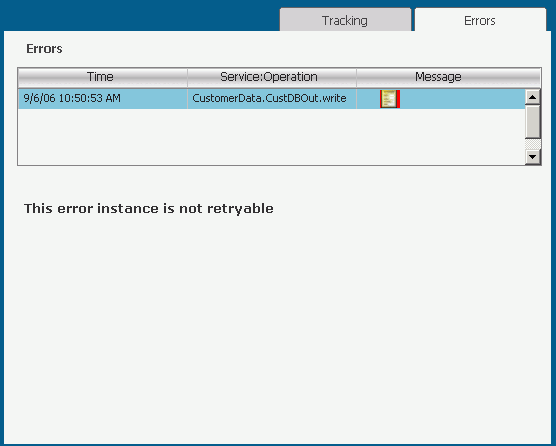Click the errors table scroll down arrow

click(x=533, y=156)
